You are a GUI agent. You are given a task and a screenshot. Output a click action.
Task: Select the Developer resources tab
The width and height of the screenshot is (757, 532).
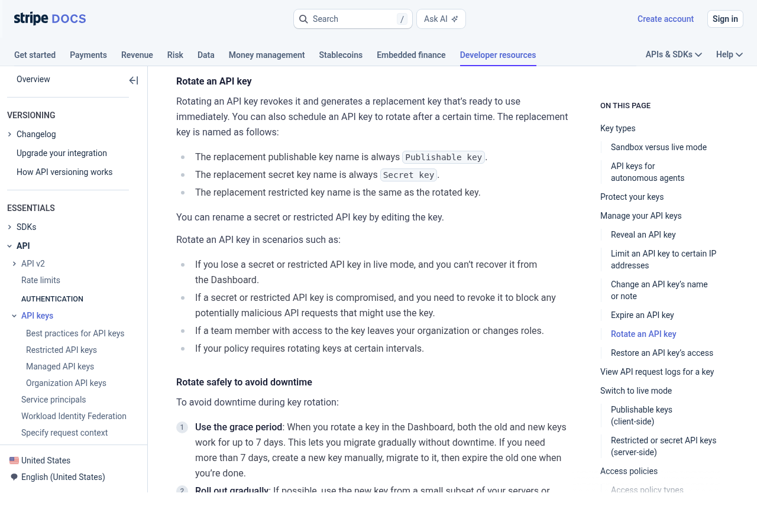click(x=498, y=55)
